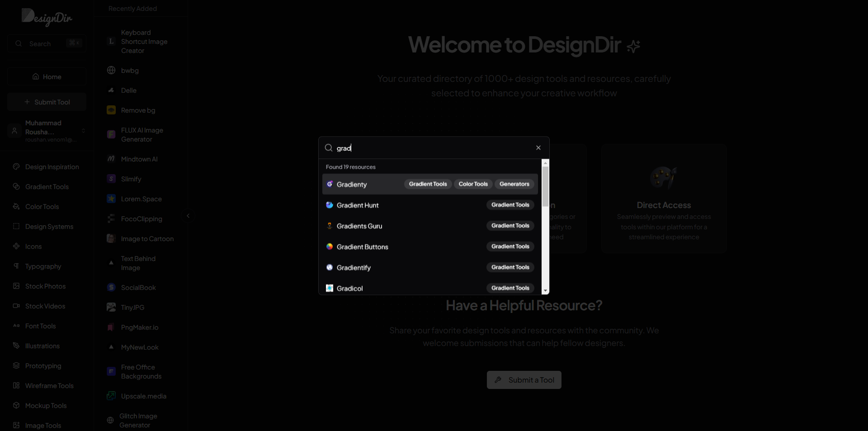Click scrollbar up arrow in results
This screenshot has width=868, height=431.
[x=545, y=162]
